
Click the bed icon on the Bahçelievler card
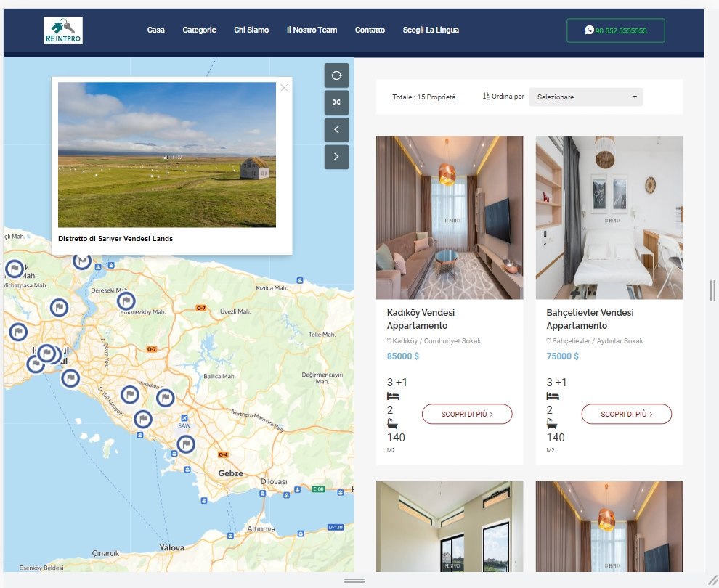pyautogui.click(x=553, y=396)
